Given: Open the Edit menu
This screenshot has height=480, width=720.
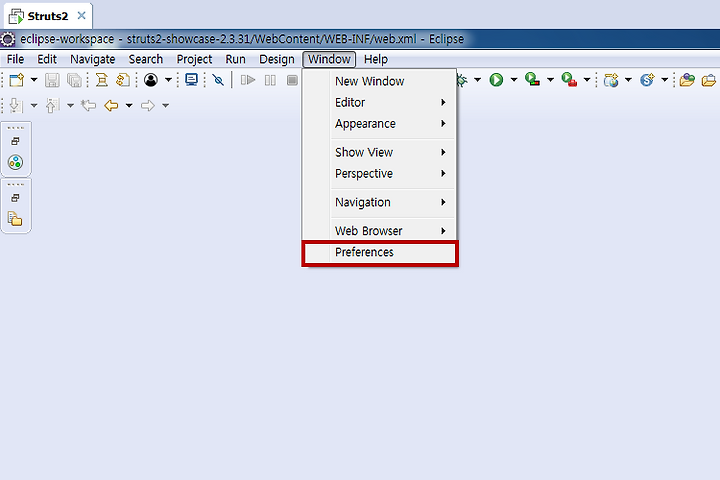Looking at the screenshot, I should (47, 59).
